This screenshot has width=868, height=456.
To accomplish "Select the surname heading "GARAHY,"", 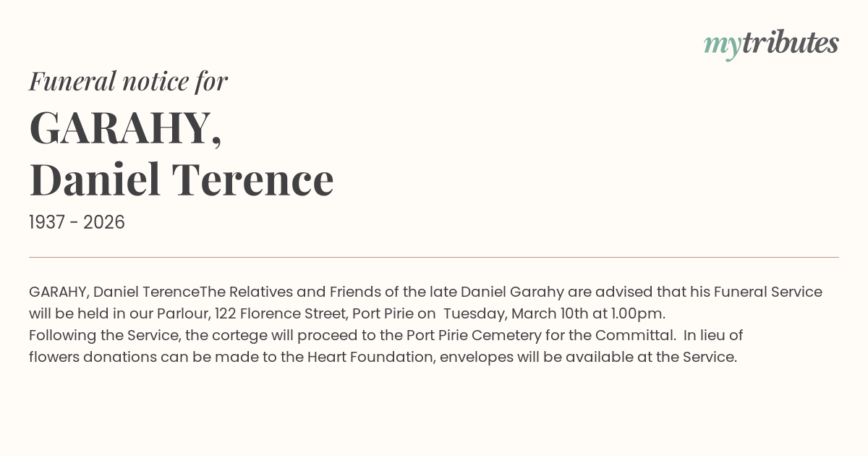I will pyautogui.click(x=125, y=127).
